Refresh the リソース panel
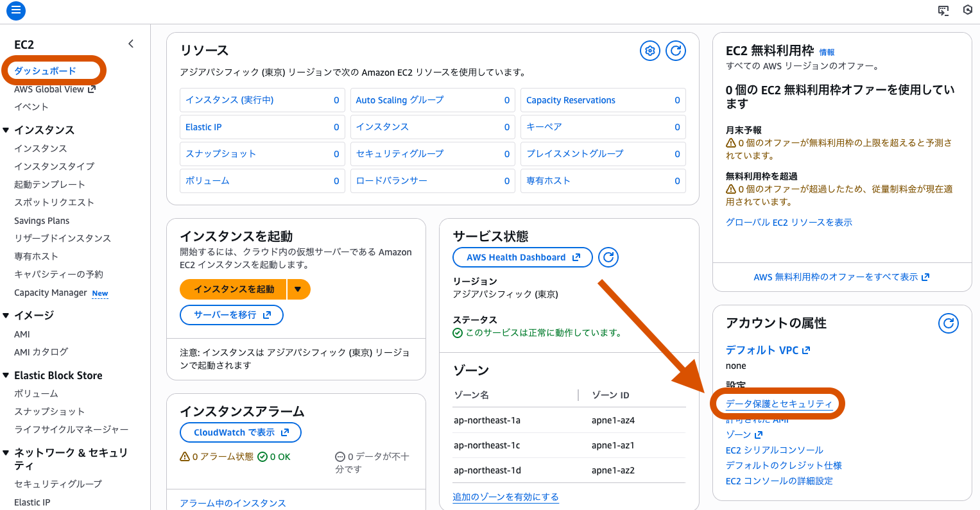Image resolution: width=980 pixels, height=510 pixels. [x=676, y=51]
